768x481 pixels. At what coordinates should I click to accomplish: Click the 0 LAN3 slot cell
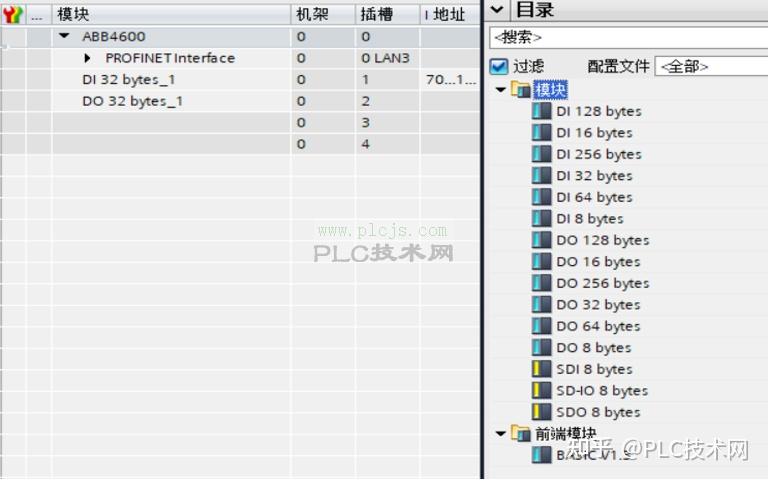pos(385,58)
